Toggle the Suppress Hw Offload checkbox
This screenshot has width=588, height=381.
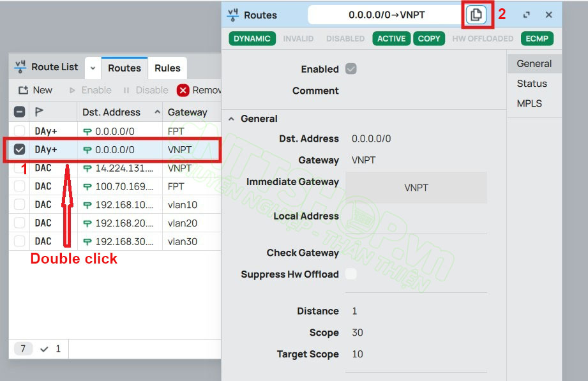coord(350,274)
